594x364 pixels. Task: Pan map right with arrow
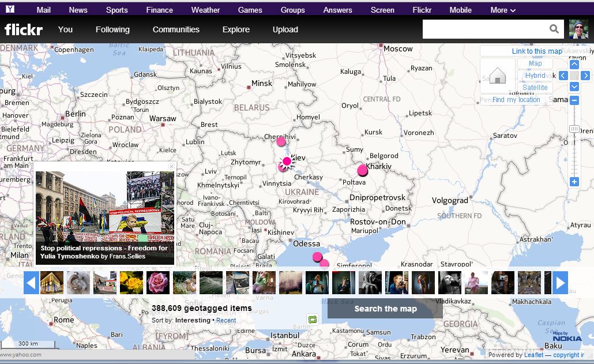[586, 76]
